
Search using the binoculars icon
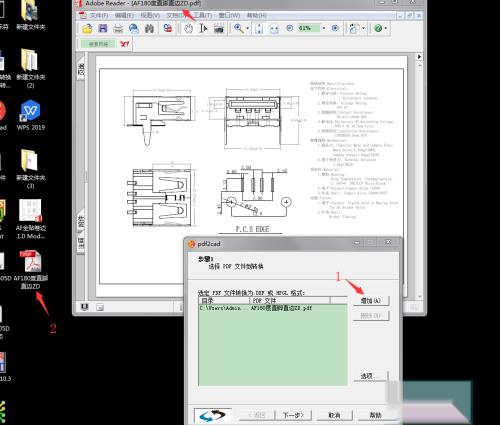click(x=149, y=29)
